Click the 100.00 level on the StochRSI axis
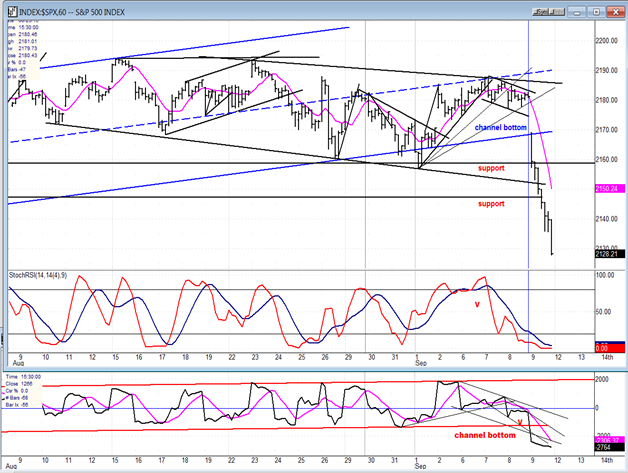The height and width of the screenshot is (473, 628). click(606, 275)
